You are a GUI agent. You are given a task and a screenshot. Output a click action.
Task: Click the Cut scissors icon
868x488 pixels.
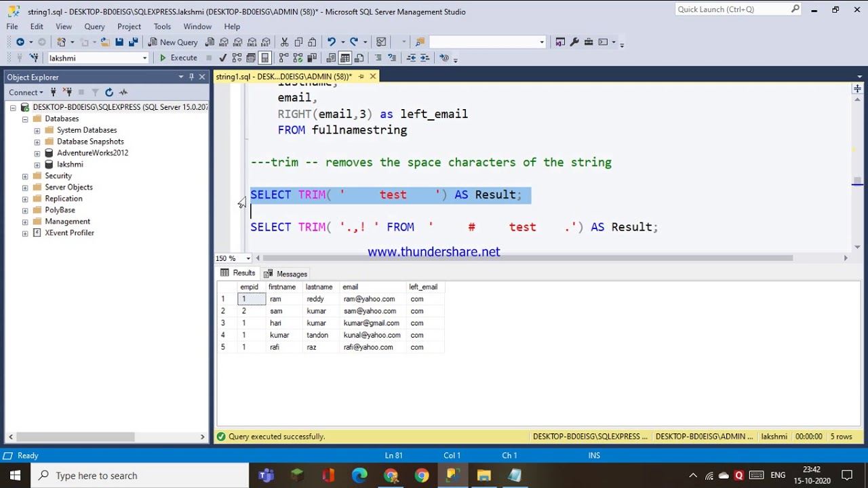click(284, 42)
